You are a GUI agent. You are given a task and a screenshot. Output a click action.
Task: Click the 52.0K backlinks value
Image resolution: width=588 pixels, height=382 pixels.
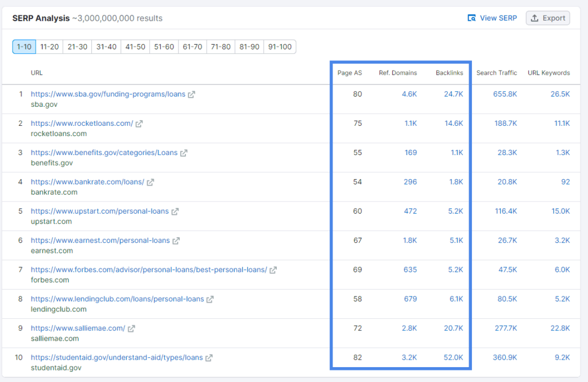click(x=454, y=358)
